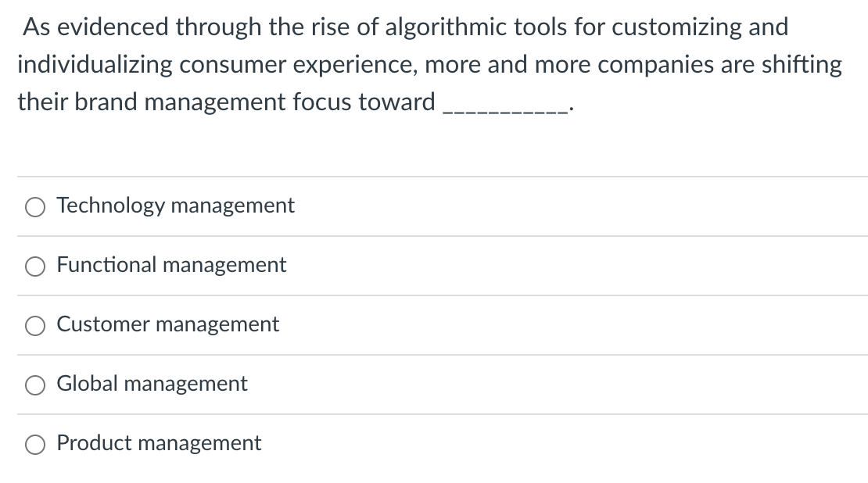Click the Customer management answer row

click(434, 325)
